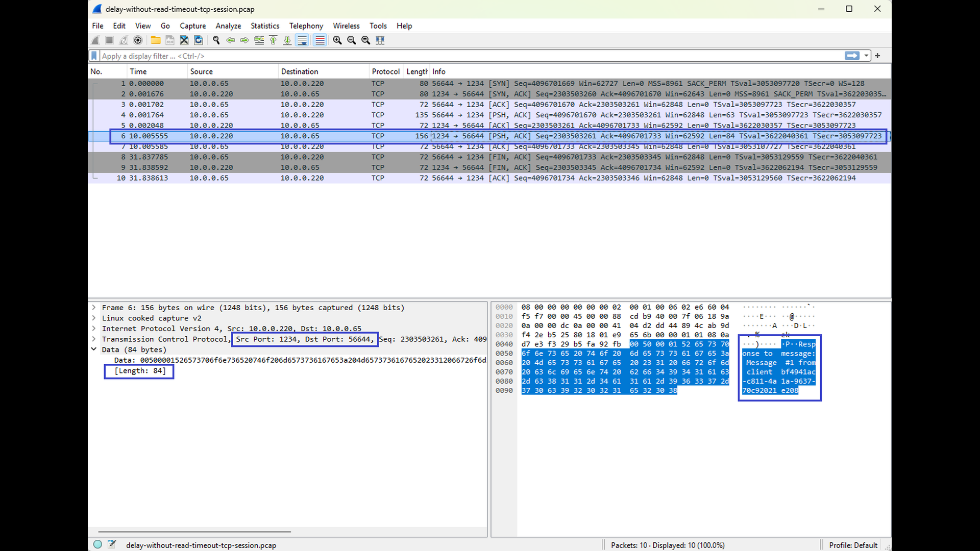Reload the capture file icon
The width and height of the screenshot is (980, 551).
[x=199, y=40]
